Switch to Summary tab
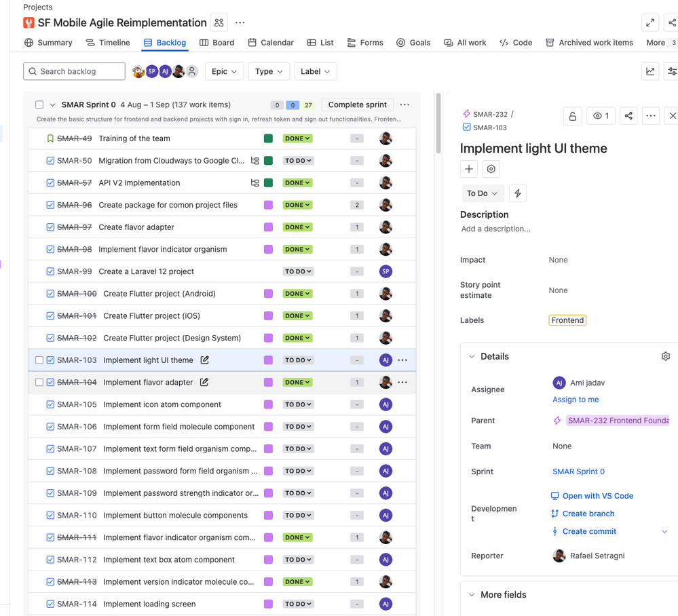 tap(48, 42)
